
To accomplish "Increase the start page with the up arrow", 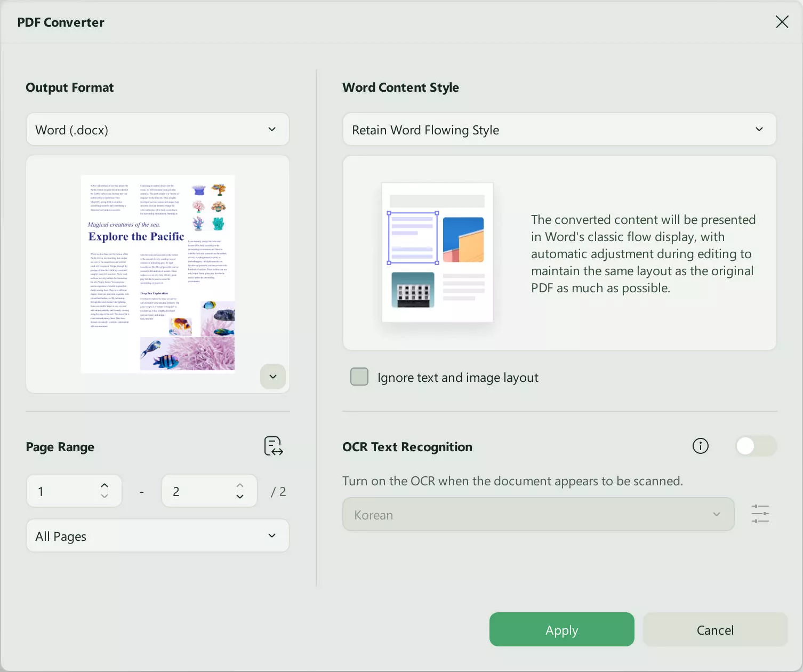I will point(105,485).
